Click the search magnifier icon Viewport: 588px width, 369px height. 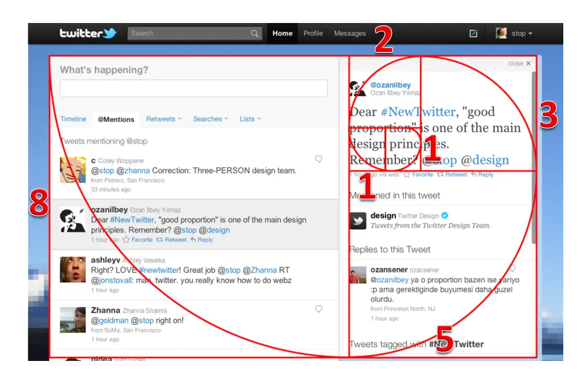pos(255,33)
